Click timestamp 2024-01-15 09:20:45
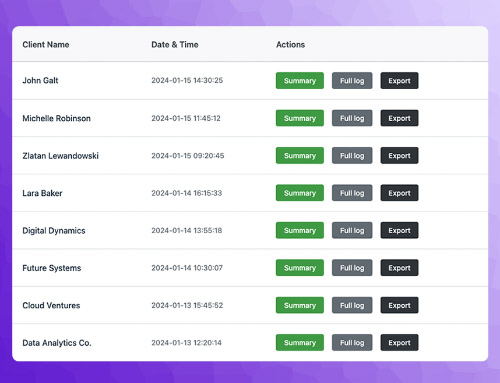The image size is (500, 383). [188, 156]
